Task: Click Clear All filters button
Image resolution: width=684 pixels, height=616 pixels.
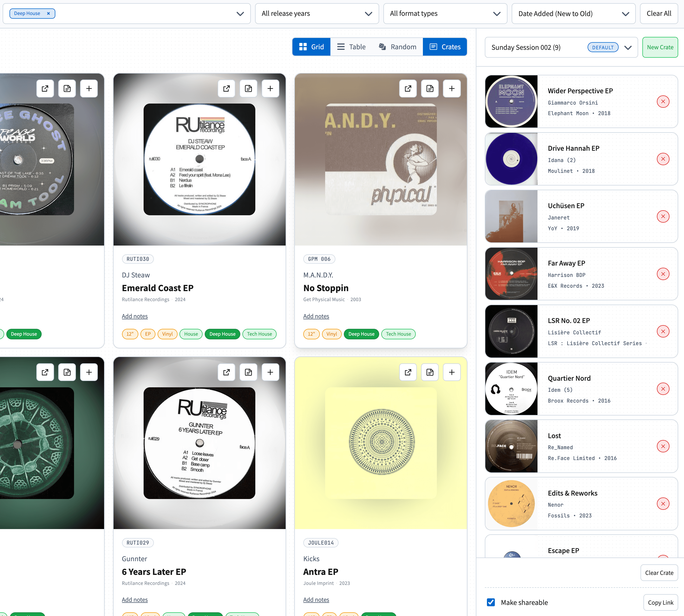Action: pyautogui.click(x=659, y=13)
